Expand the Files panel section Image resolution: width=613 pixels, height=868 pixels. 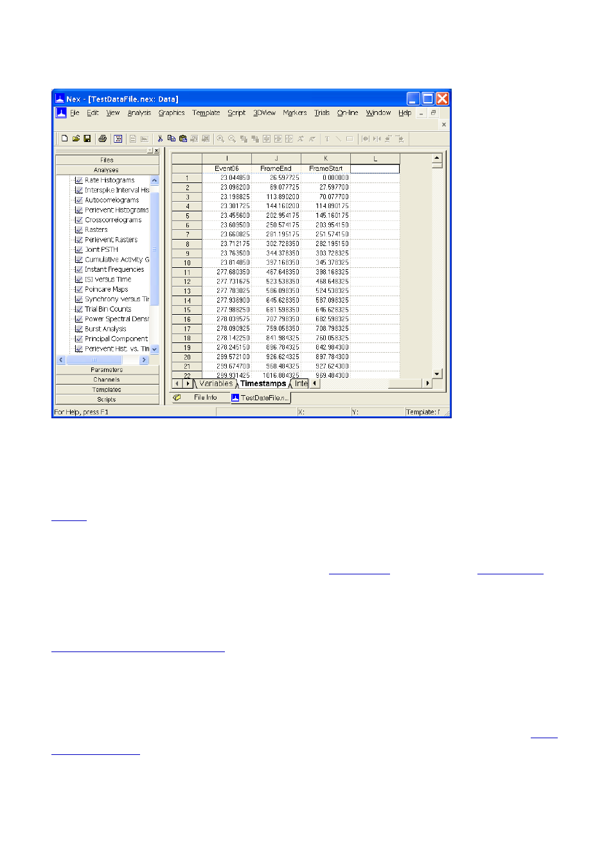point(107,160)
